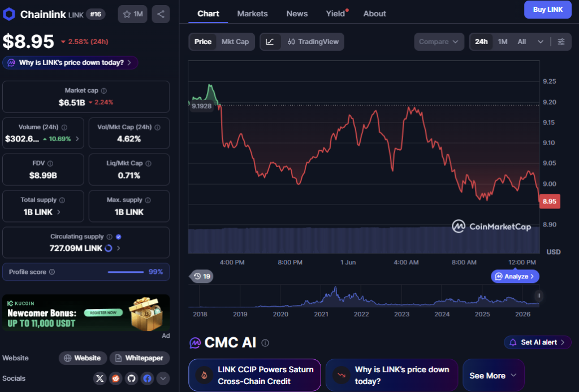Image resolution: width=579 pixels, height=392 pixels.
Task: Expand Circulating supply details chevron
Action: pos(119,248)
